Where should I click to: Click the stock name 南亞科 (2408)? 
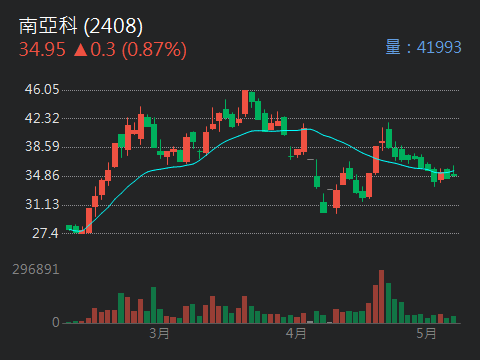pos(81,26)
